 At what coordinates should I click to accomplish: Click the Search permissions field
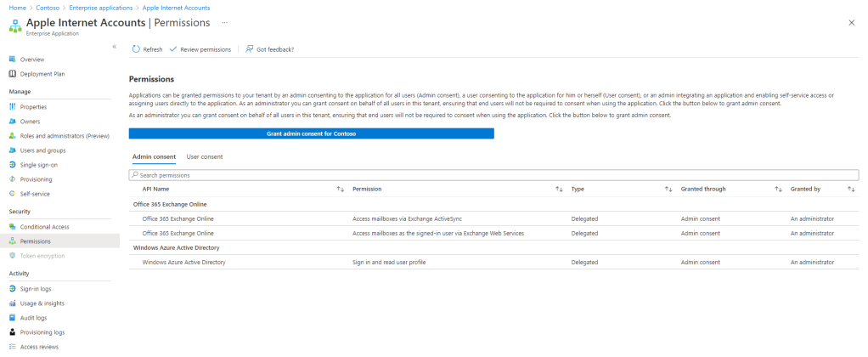(493, 175)
